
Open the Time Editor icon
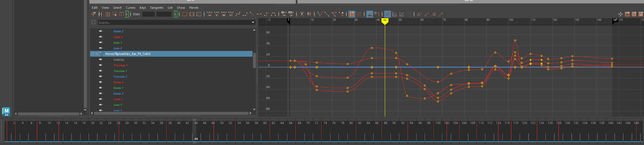(641, 14)
